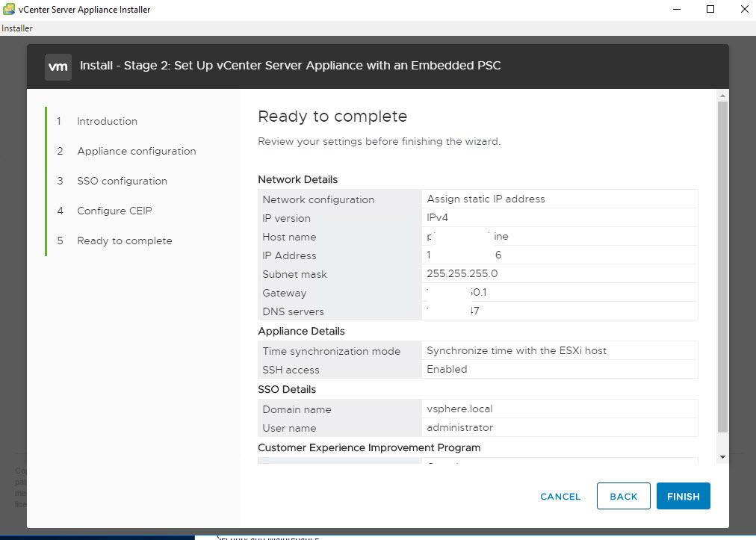756x540 pixels.
Task: Cancel the setup wizard
Action: 560,497
